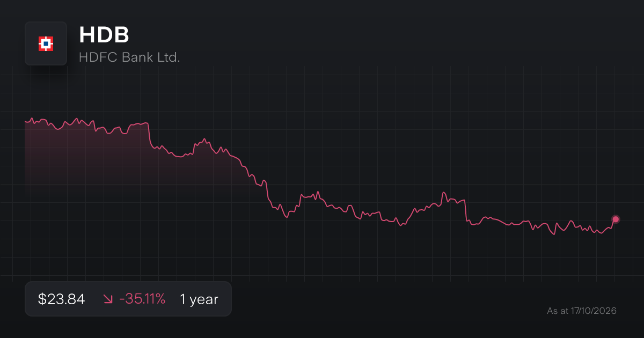Click the -35.11% change value
This screenshot has width=644, height=338.
coord(142,299)
